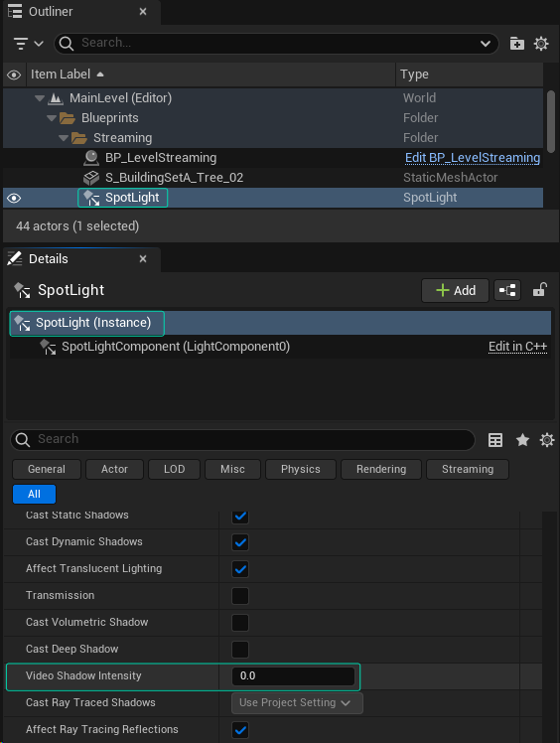Open Cast Ray Traced Shadows dropdown
Image resolution: width=560 pixels, height=743 pixels.
click(297, 702)
